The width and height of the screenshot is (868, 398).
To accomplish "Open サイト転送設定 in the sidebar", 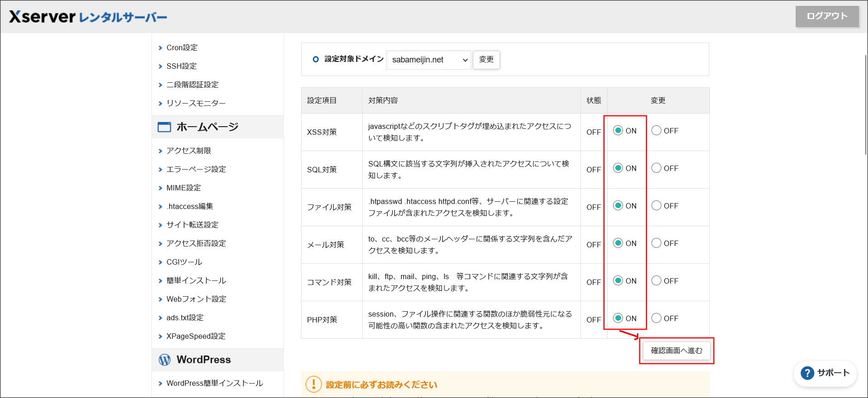I will 192,225.
